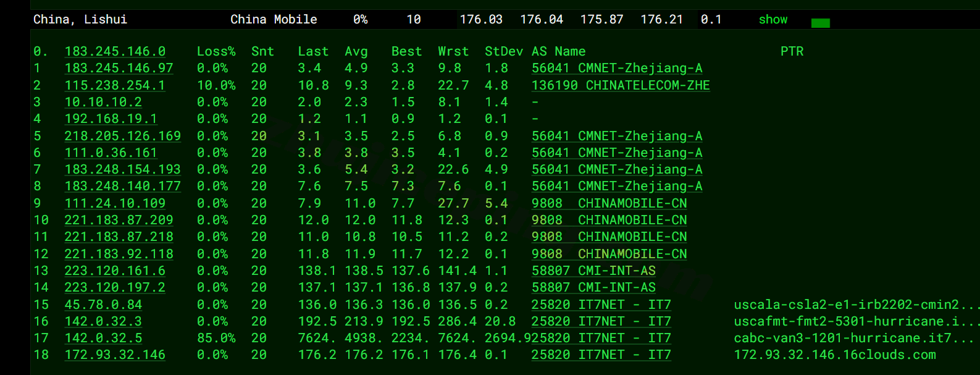Open AS 58807 CMI-INT-AS link on hop 14
Viewport: 980px width, 375px height.
pyautogui.click(x=593, y=288)
